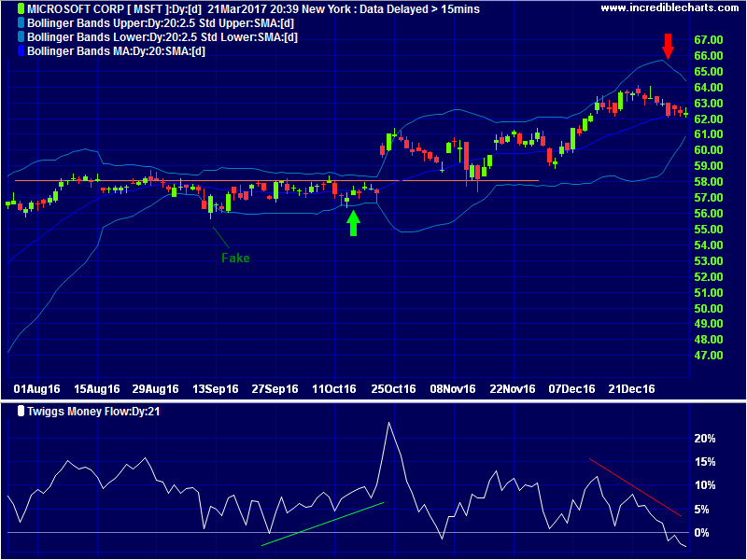Viewport: 747px width, 560px height.
Task: Select the Bollinger Bands MA legend text
Action: click(116, 51)
